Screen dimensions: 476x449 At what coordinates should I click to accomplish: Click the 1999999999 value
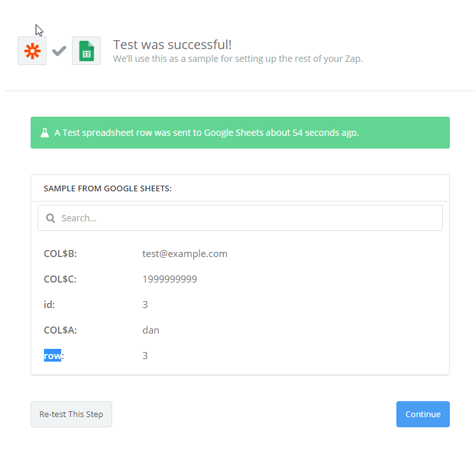click(x=169, y=279)
